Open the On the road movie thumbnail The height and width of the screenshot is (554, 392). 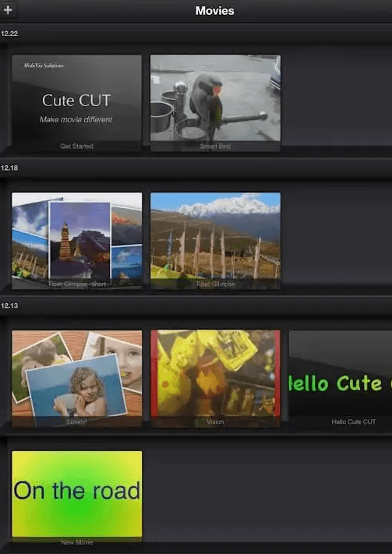(76, 498)
